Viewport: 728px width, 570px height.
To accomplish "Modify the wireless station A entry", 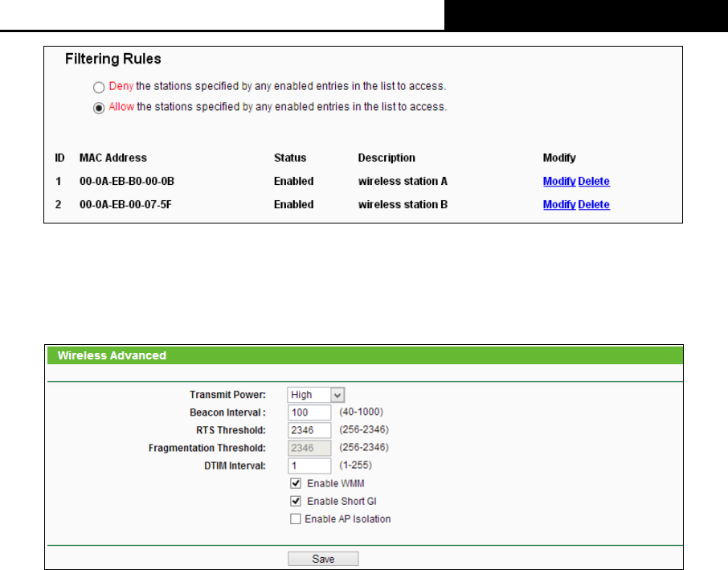I will point(559,181).
